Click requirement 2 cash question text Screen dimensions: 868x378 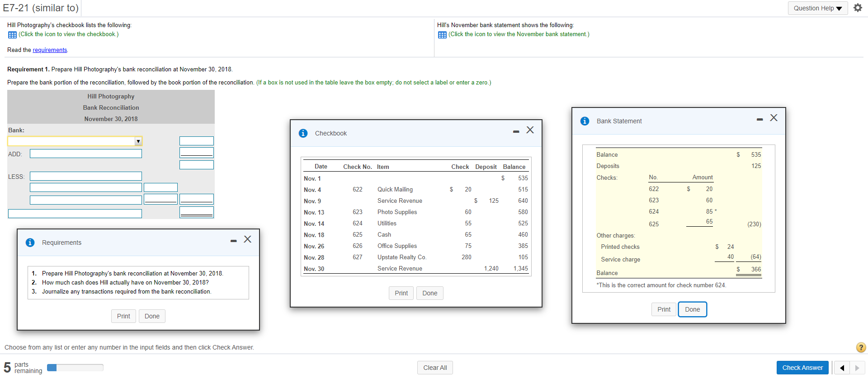125,283
